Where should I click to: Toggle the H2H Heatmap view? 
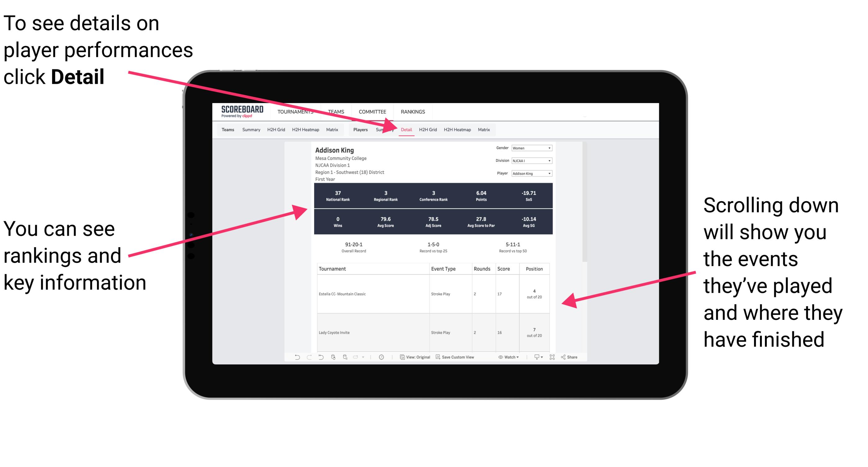tap(458, 130)
